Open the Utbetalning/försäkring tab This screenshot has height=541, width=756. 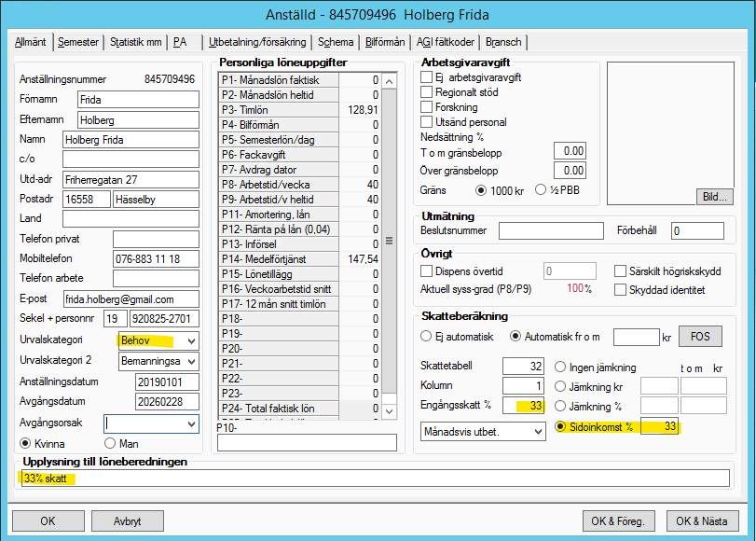257,42
